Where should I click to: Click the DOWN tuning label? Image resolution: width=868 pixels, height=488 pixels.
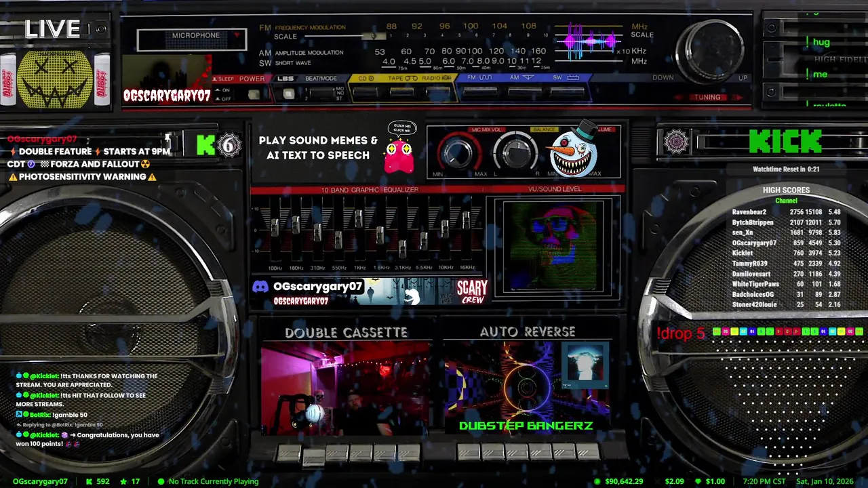pos(663,78)
